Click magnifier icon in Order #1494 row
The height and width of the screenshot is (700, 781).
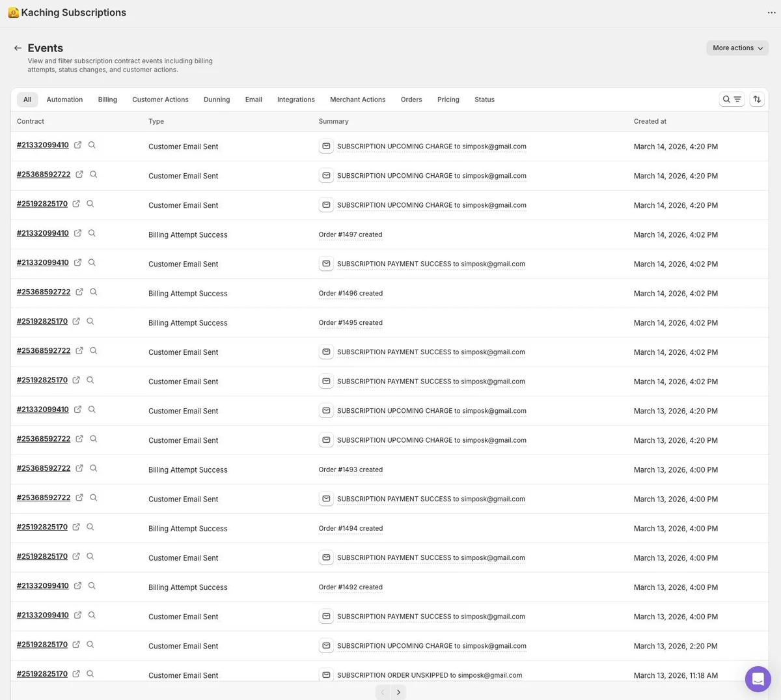click(x=90, y=527)
